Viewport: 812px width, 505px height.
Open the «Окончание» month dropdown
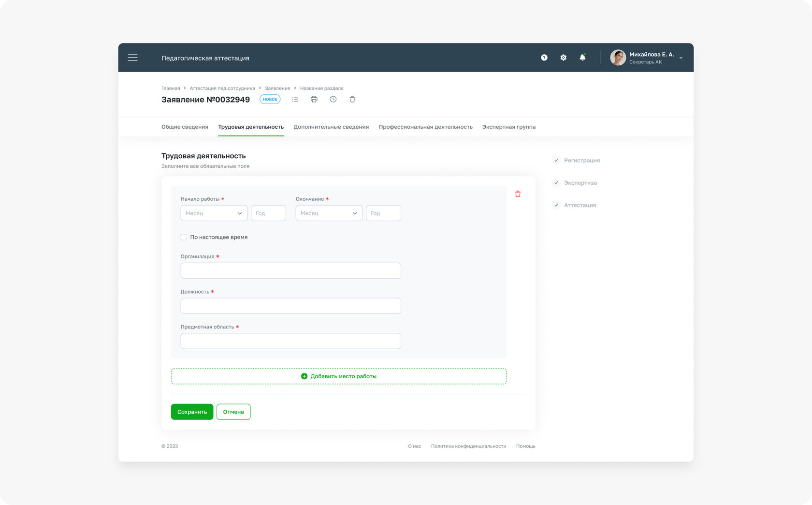click(329, 213)
